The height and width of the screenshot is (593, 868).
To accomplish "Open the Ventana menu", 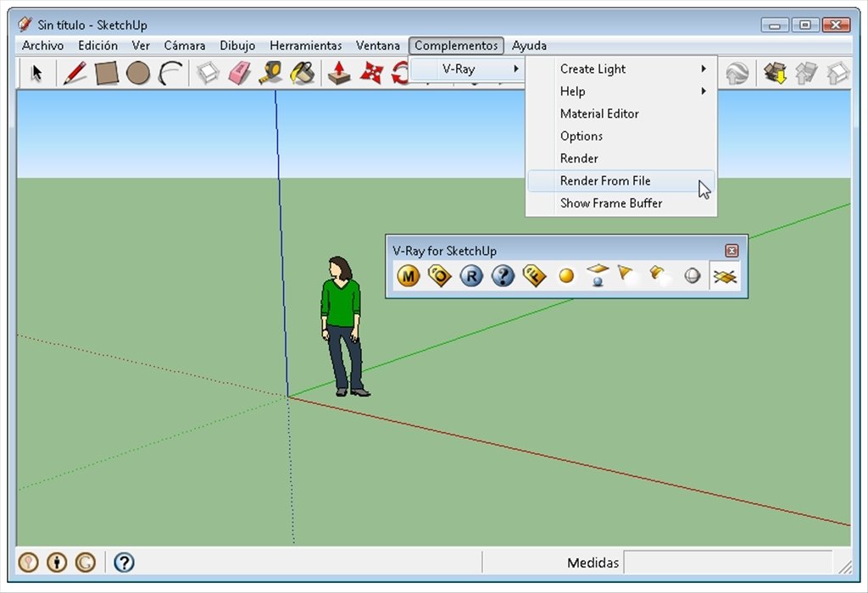I will 377,46.
